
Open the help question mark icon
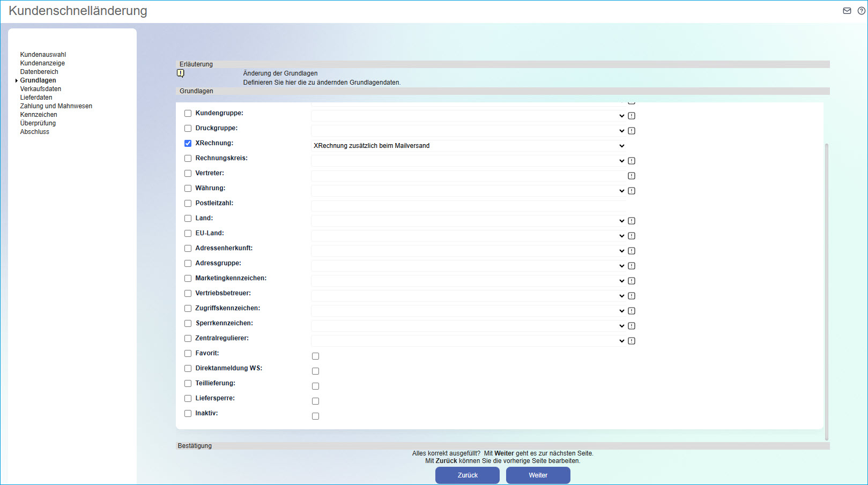(862, 11)
